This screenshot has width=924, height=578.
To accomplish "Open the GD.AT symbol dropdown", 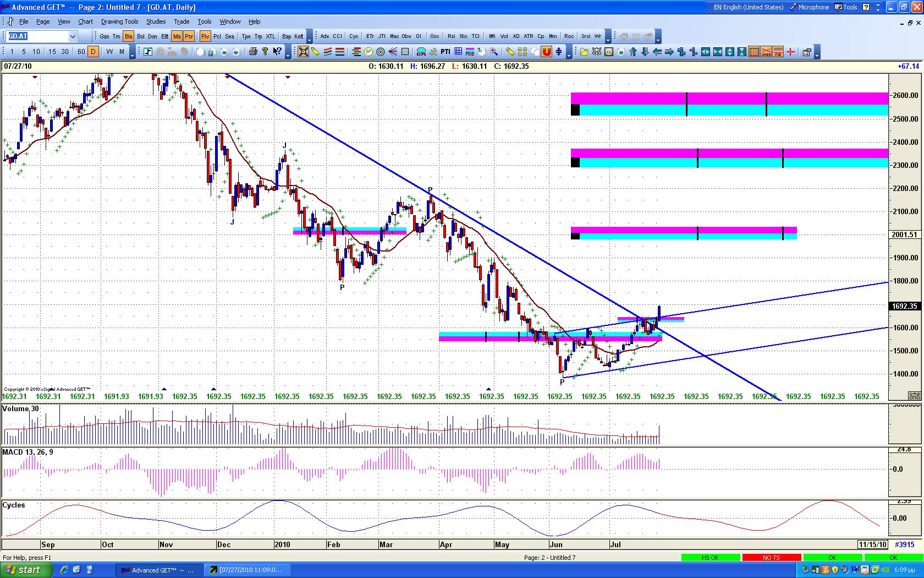I will coord(73,36).
